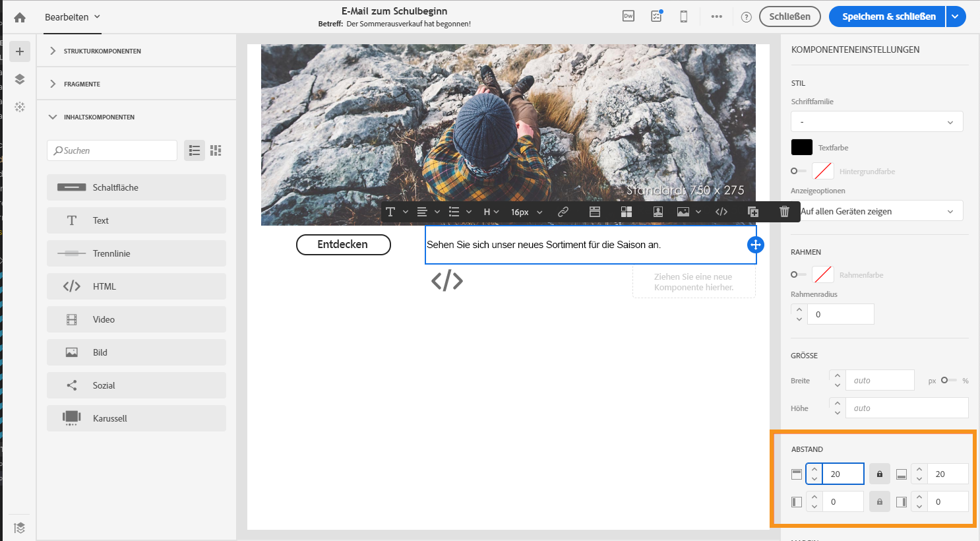Switch the component list to grid view
Image resolution: width=980 pixels, height=541 pixels.
[216, 150]
